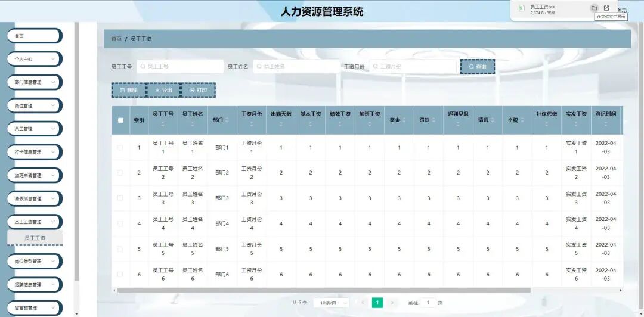Screen dimensions: 644x317
Task: Click the 实发工资 4 cell
Action: [576, 224]
